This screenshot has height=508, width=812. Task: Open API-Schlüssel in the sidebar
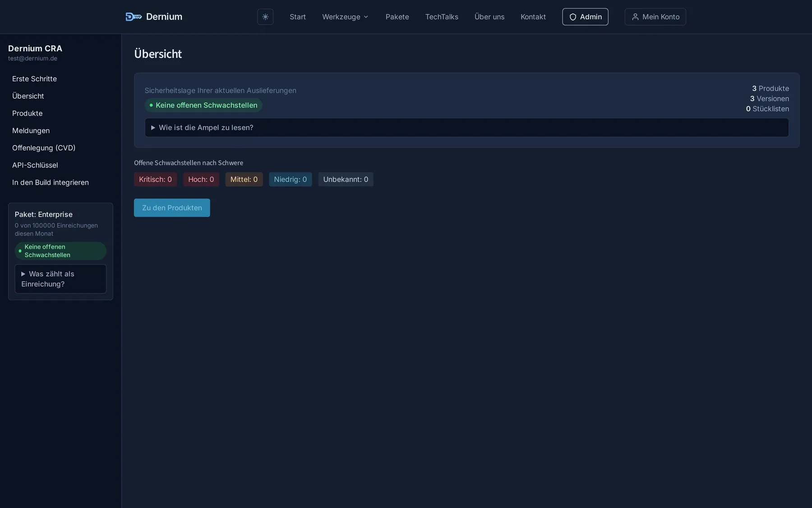[35, 165]
